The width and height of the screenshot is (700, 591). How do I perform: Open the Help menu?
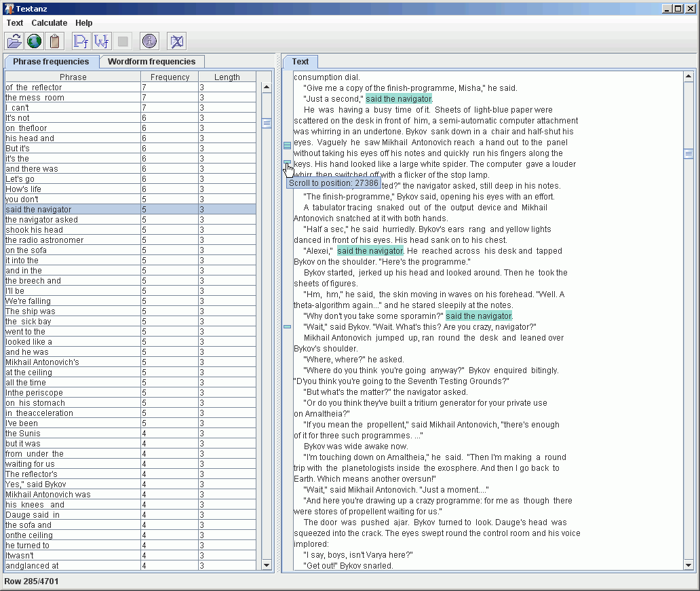[x=83, y=23]
